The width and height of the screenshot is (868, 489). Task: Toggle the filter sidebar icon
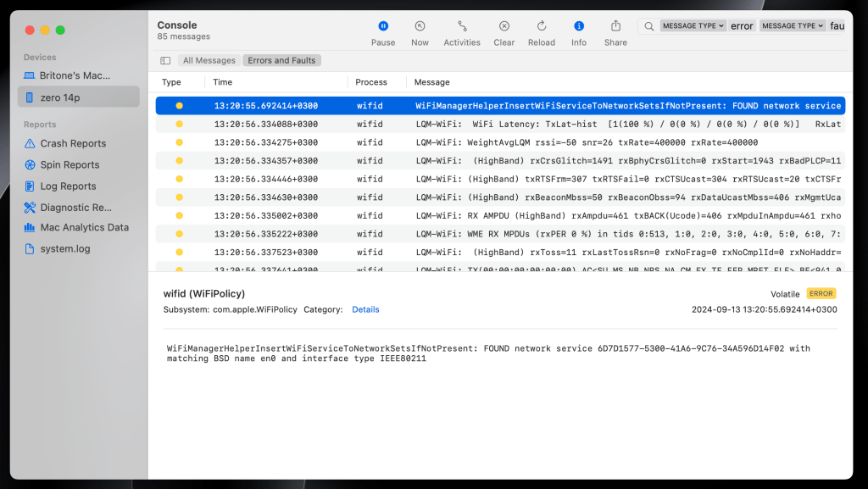click(x=165, y=60)
